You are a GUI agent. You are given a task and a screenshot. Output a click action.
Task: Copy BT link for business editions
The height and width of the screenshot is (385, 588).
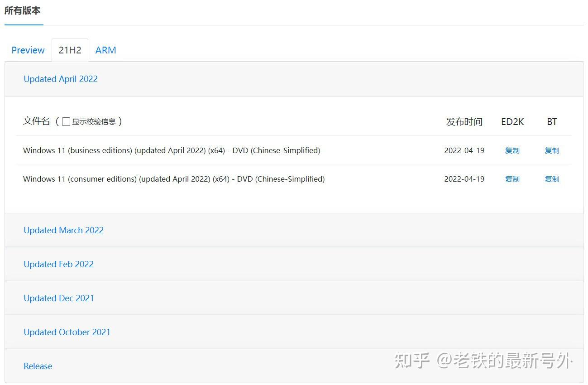coord(552,150)
